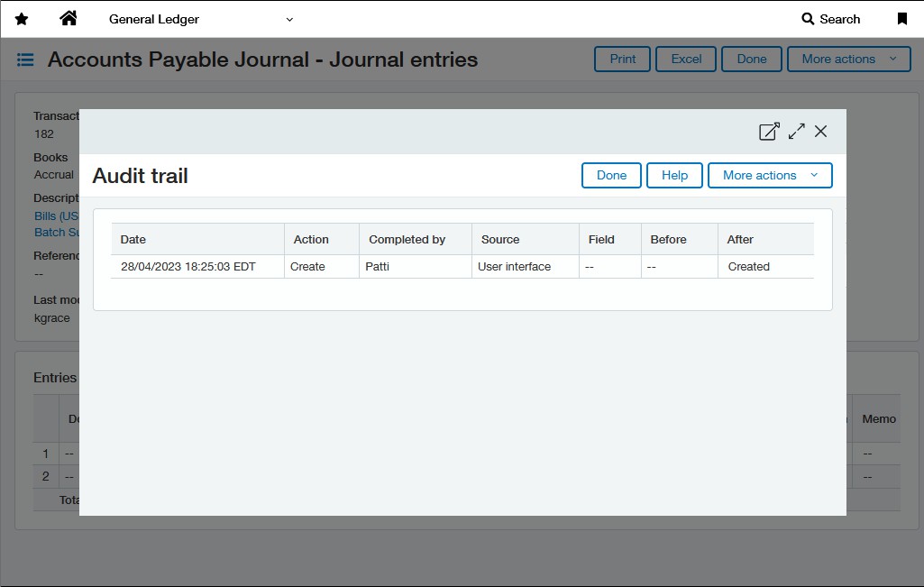Go to the home icon
The width and height of the screenshot is (924, 587).
coord(69,19)
